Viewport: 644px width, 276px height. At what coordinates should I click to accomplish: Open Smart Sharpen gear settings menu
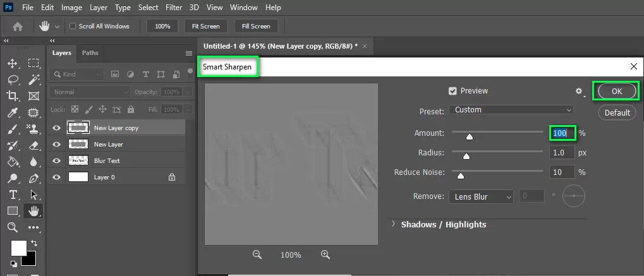(x=580, y=92)
